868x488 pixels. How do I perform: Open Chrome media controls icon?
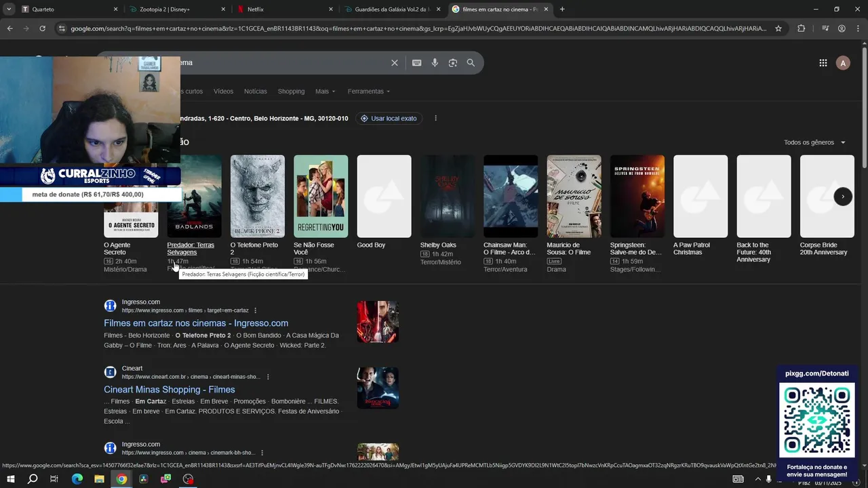pos(825,28)
